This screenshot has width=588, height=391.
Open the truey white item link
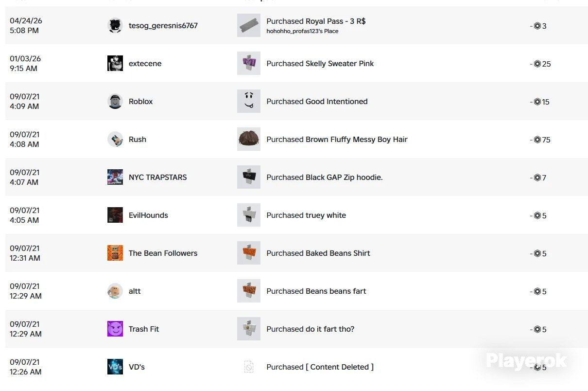click(326, 215)
